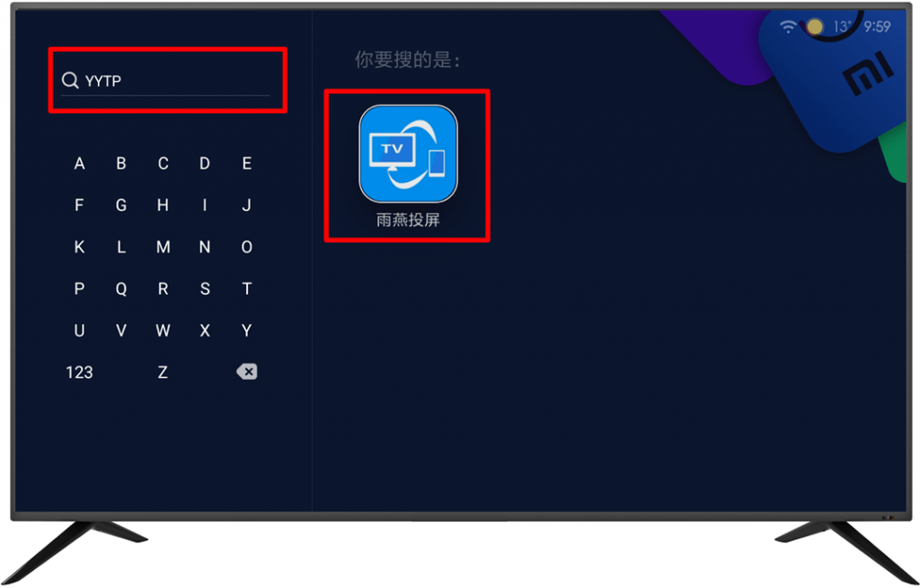Tap letter Q on keyboard
Image resolution: width=920 pixels, height=588 pixels.
point(121,289)
